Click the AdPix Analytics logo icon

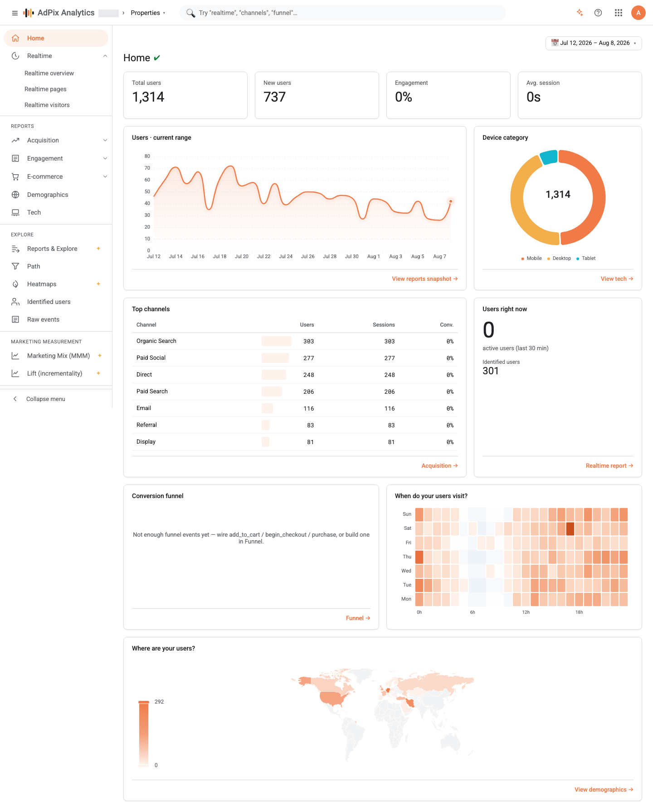(29, 13)
